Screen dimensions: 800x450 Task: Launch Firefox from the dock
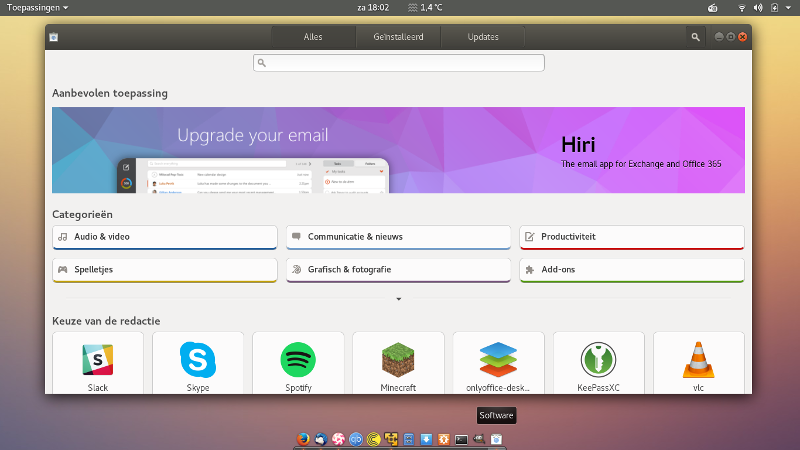[303, 439]
